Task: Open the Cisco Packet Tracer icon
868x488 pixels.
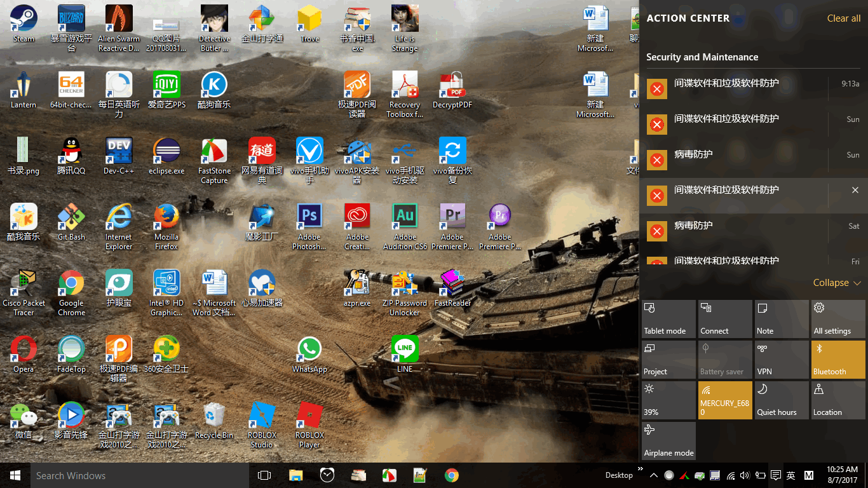Action: click(24, 293)
